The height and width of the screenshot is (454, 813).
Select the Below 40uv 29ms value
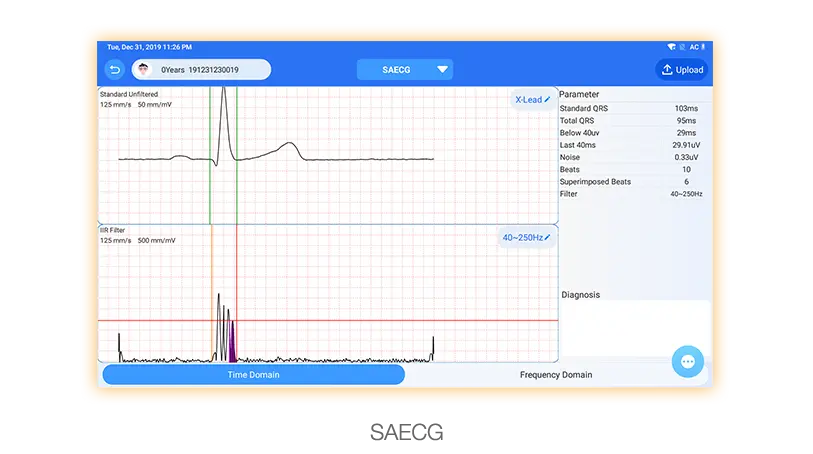tap(686, 133)
